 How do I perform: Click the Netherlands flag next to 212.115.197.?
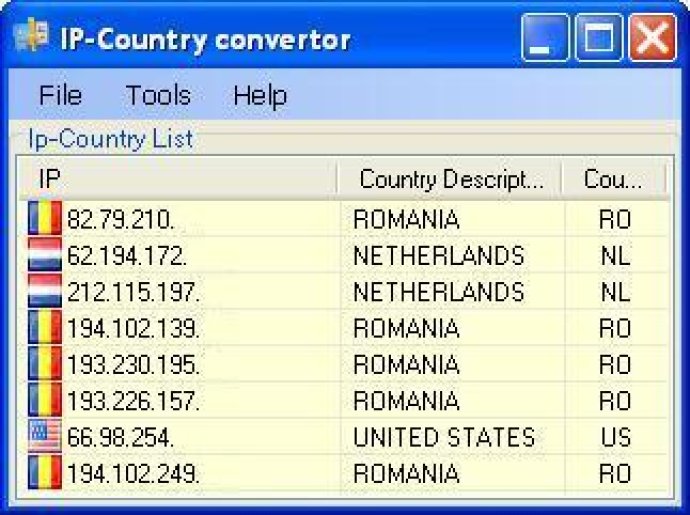(x=45, y=291)
